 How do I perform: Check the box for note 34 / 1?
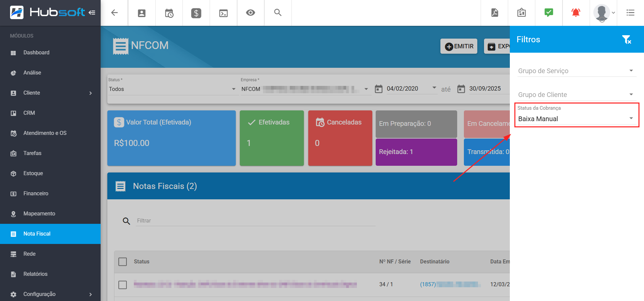point(123,285)
